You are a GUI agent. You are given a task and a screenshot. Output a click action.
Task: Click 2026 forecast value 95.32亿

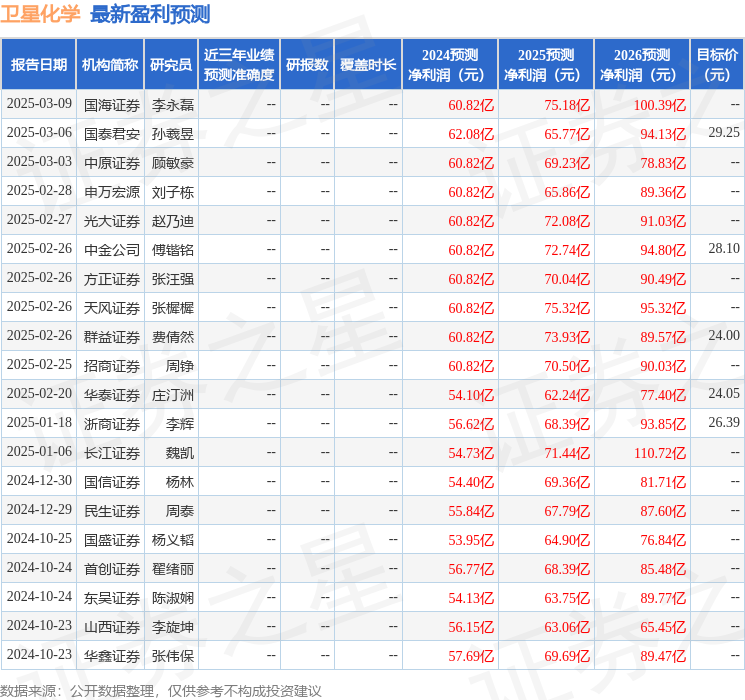pos(663,308)
